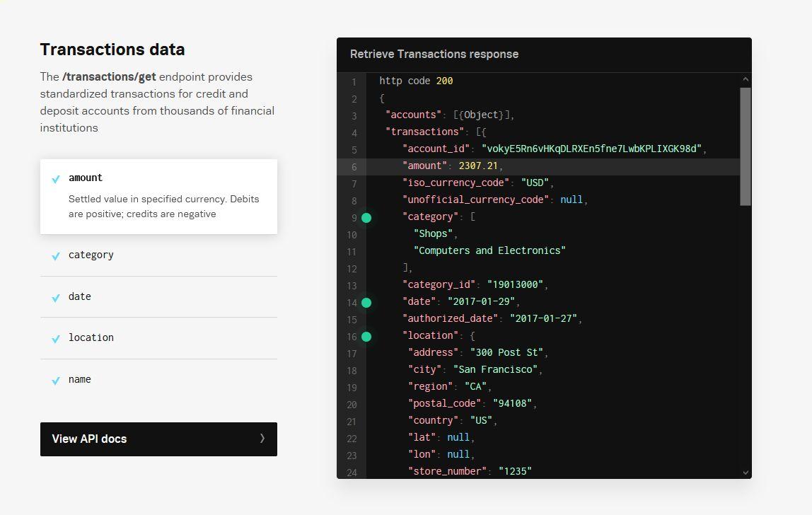Click line number 6 in the gutter
Screen dimensions: 812x515
tap(354, 168)
